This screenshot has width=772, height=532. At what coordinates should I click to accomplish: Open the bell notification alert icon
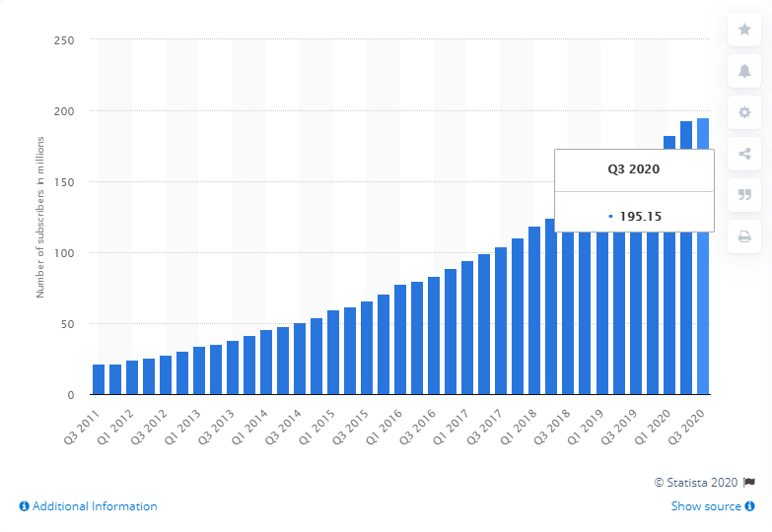point(744,71)
